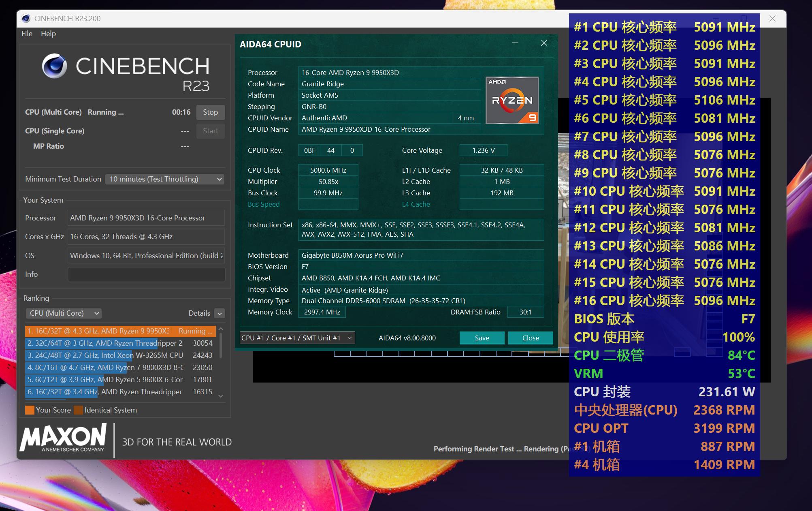The width and height of the screenshot is (812, 511).
Task: Open the Minimum Test Duration dropdown
Action: pos(164,179)
